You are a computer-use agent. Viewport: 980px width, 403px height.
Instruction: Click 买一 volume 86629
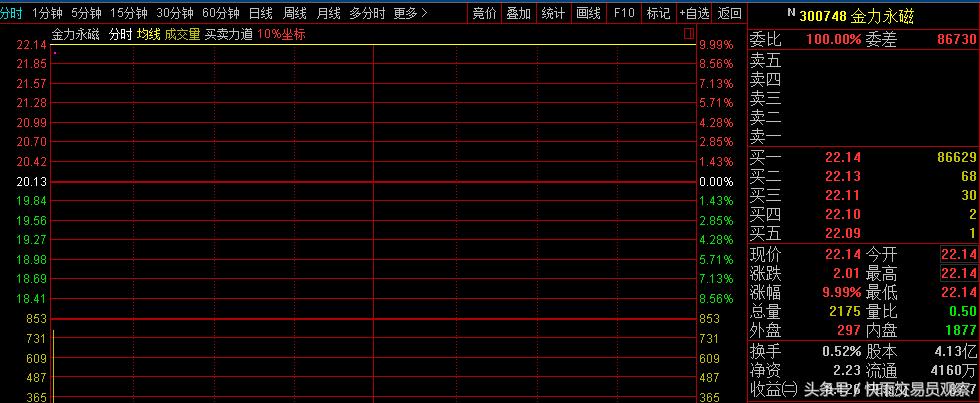point(957,157)
